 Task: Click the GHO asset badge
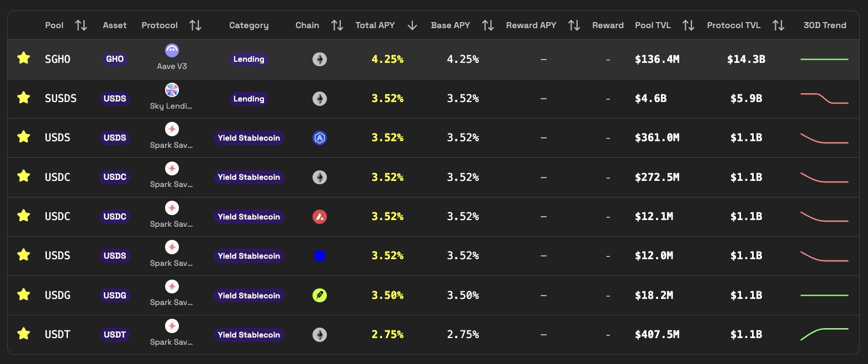(x=115, y=59)
